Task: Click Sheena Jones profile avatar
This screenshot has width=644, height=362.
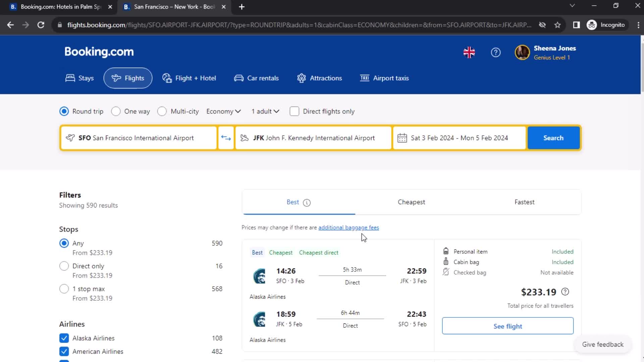Action: (x=522, y=52)
